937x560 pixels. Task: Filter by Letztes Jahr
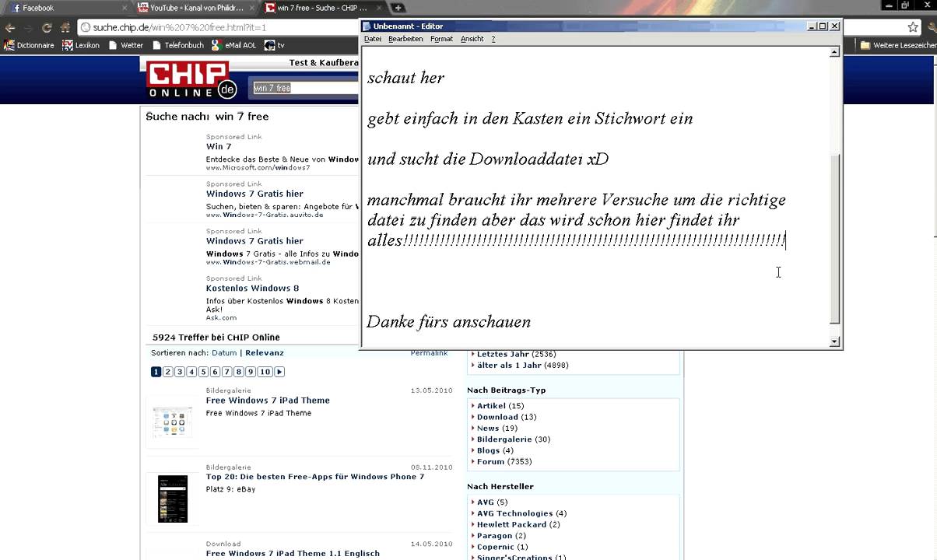click(x=503, y=354)
